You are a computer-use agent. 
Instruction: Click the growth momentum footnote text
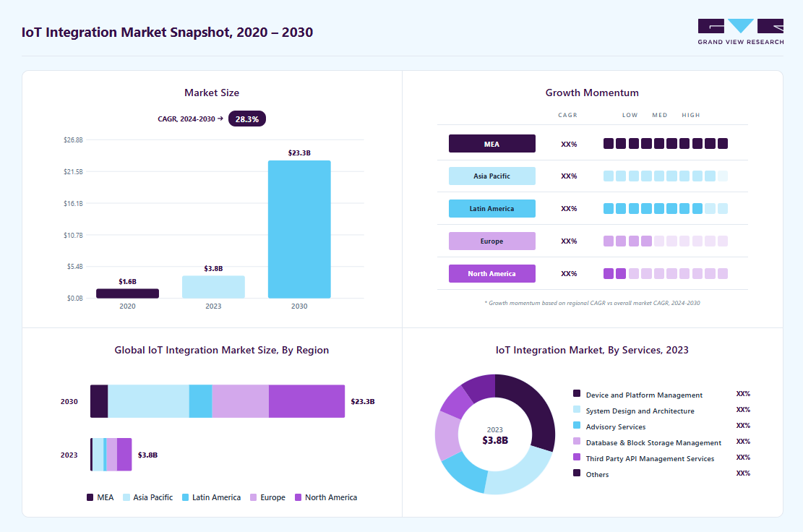tap(592, 303)
